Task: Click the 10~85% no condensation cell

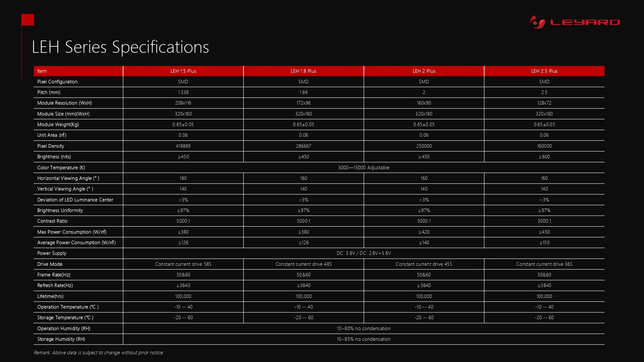Action: coord(364,339)
